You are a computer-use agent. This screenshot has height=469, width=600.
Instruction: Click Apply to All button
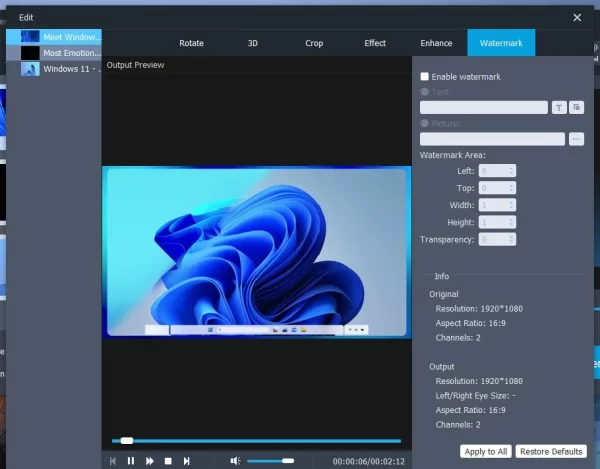coord(486,451)
